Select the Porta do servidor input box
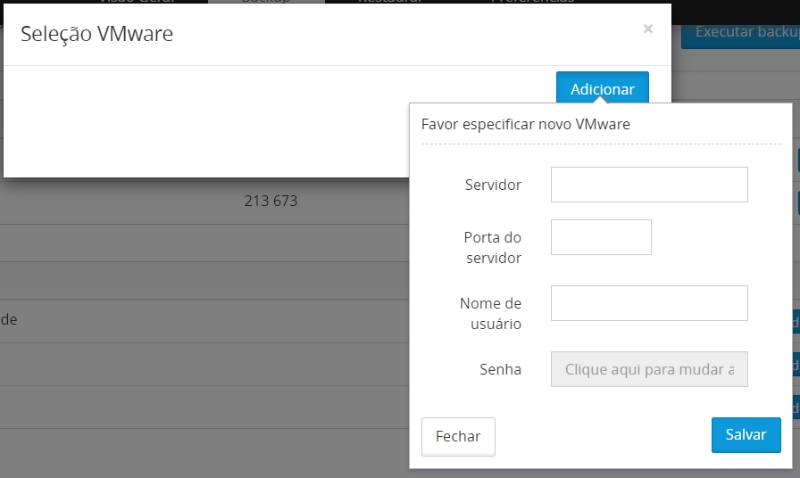Viewport: 800px width, 478px height. click(x=601, y=237)
